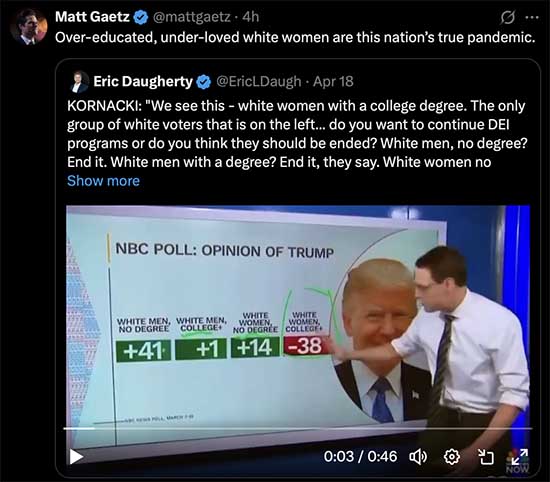Open the 4h timestamp of the tweet
Screen dimensions: 550x482
(x=251, y=16)
